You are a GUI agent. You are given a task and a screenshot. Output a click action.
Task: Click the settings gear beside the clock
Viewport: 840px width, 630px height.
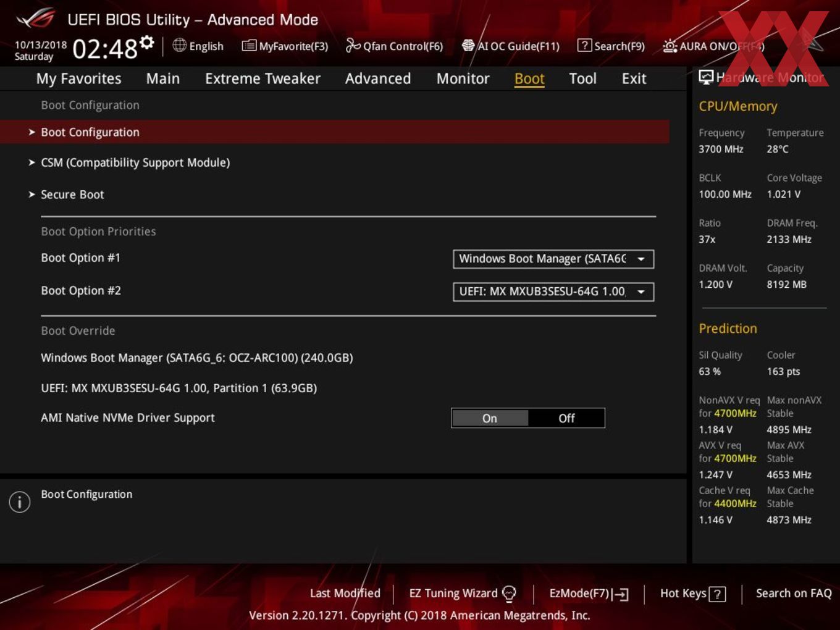(x=147, y=43)
